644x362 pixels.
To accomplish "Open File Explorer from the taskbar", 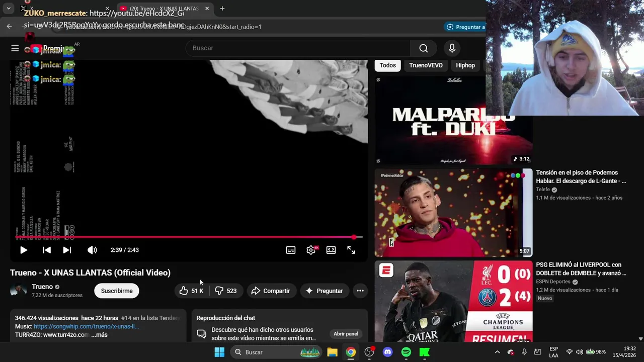I will tap(332, 352).
